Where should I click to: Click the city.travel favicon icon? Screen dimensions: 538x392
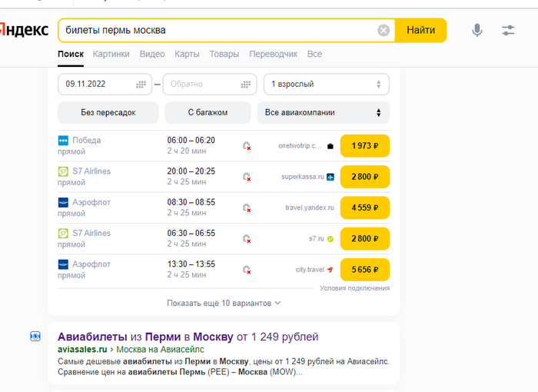click(330, 270)
